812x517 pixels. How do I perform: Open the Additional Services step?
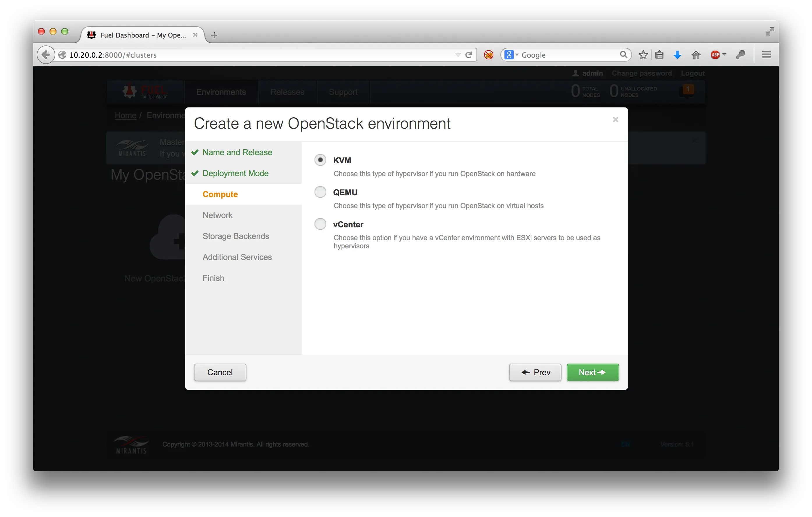click(x=237, y=257)
